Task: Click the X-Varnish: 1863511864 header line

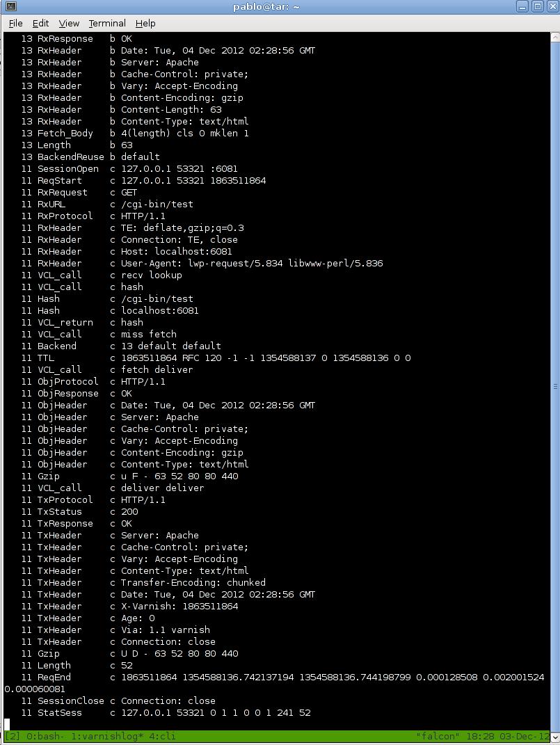Action: point(179,606)
